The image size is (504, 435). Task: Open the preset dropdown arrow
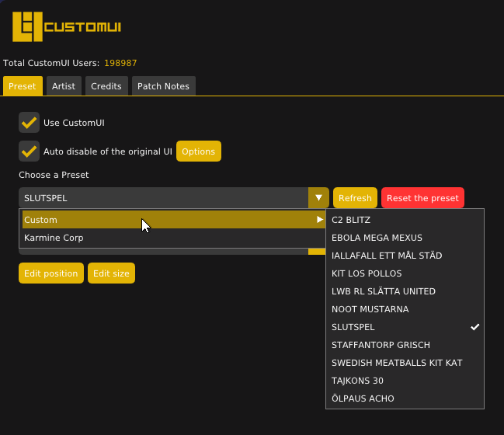(x=318, y=198)
